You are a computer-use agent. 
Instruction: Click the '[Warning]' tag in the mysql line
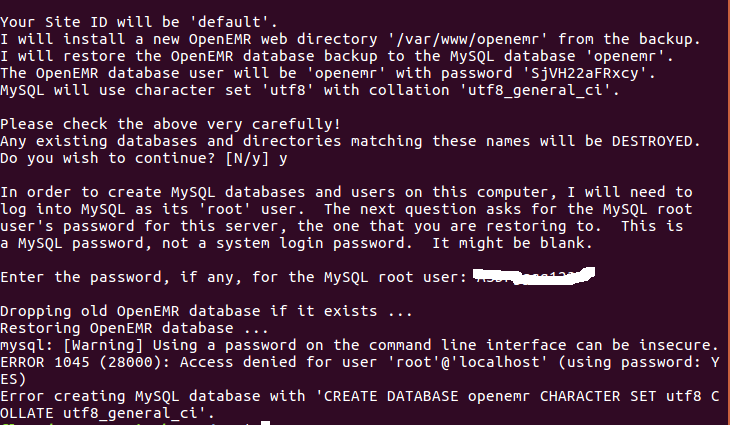coord(103,345)
